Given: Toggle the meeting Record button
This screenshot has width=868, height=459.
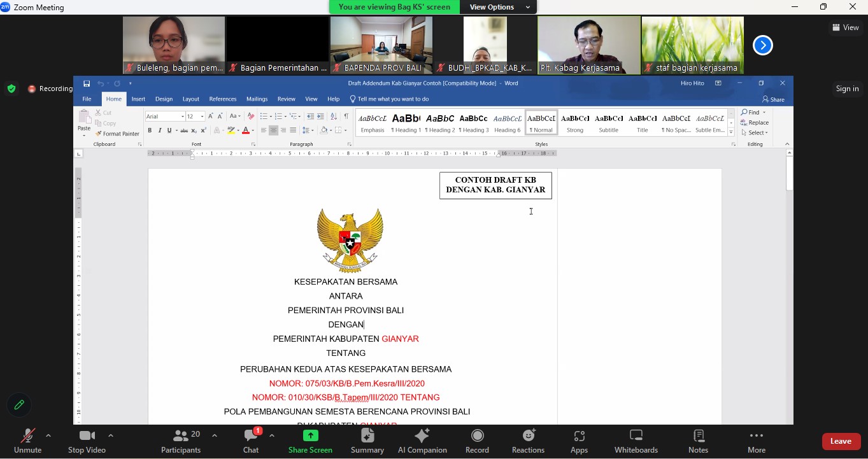Looking at the screenshot, I should [x=477, y=441].
